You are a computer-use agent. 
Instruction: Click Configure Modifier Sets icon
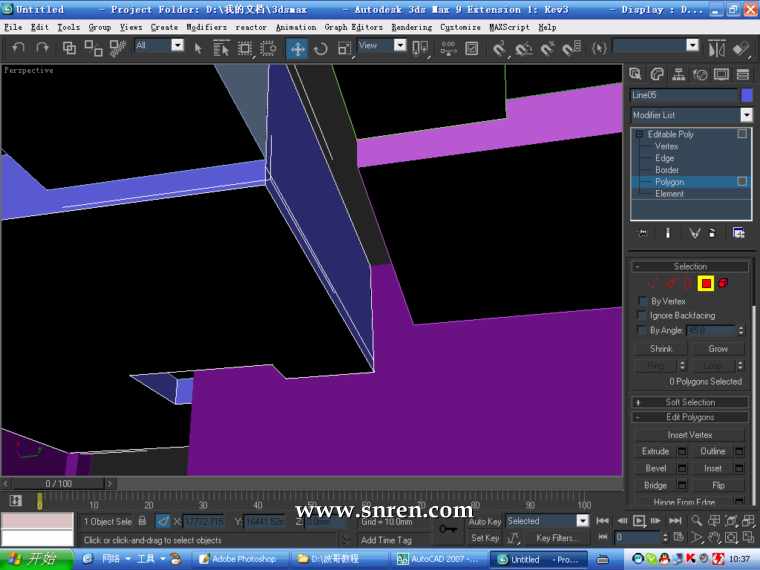[738, 233]
